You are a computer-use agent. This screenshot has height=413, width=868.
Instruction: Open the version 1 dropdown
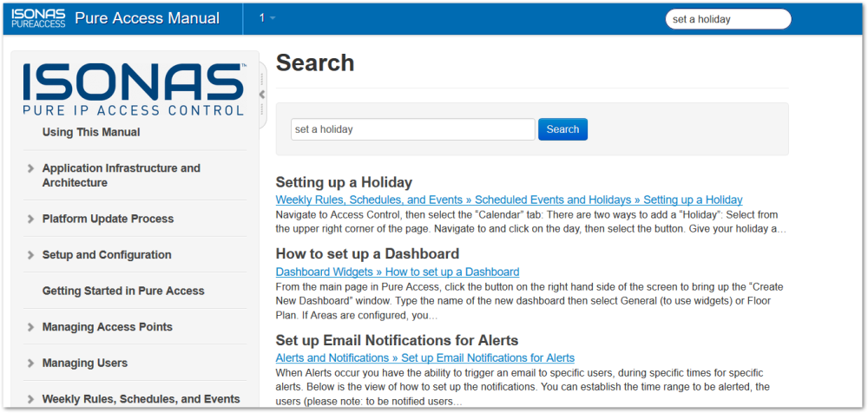267,18
